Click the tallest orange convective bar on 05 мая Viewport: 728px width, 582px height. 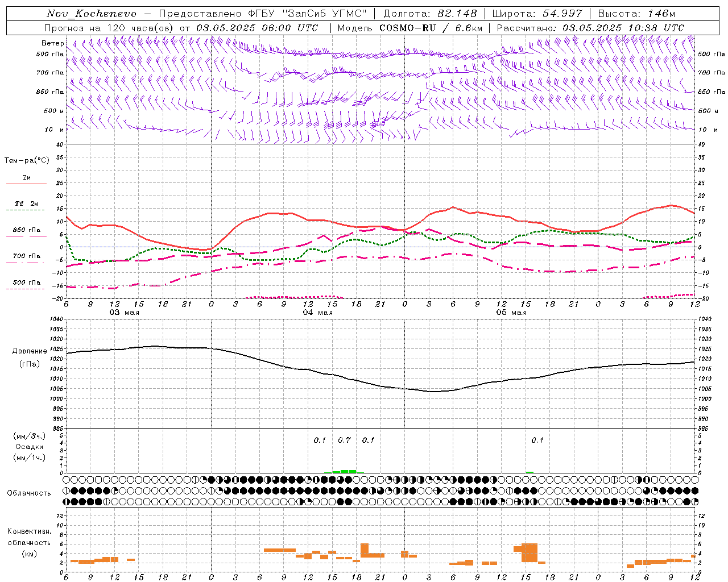pos(530,552)
